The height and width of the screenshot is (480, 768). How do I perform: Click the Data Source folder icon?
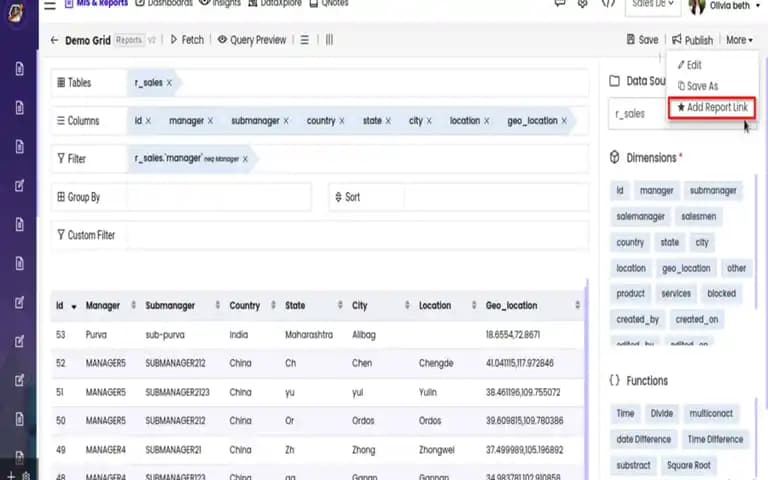(x=614, y=81)
